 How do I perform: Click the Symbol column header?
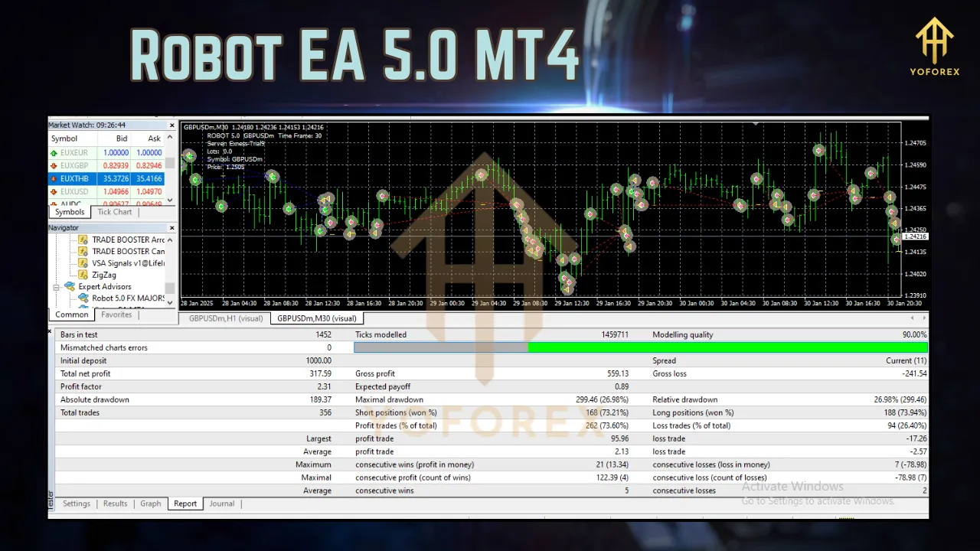(73, 139)
